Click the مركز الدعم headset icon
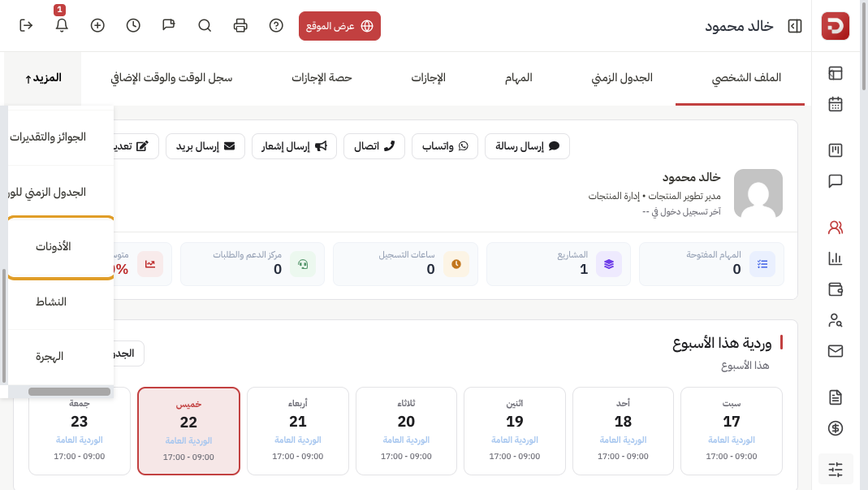 point(303,264)
